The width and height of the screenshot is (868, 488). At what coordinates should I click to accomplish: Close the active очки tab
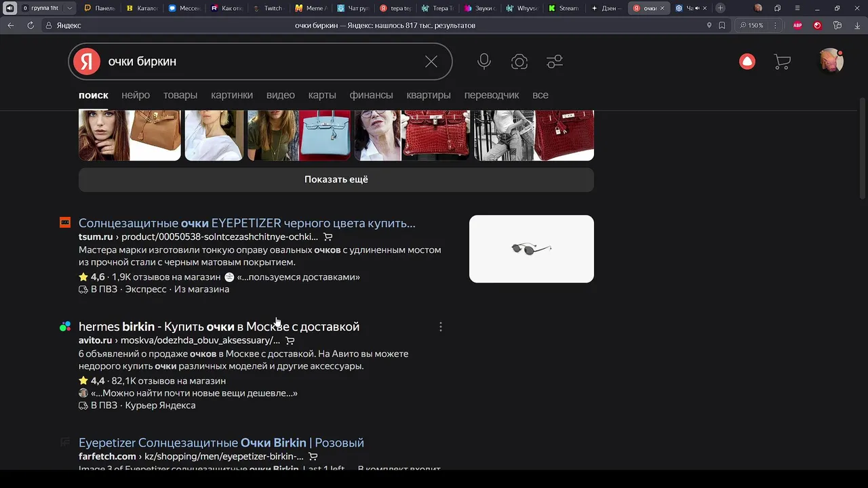pyautogui.click(x=663, y=8)
